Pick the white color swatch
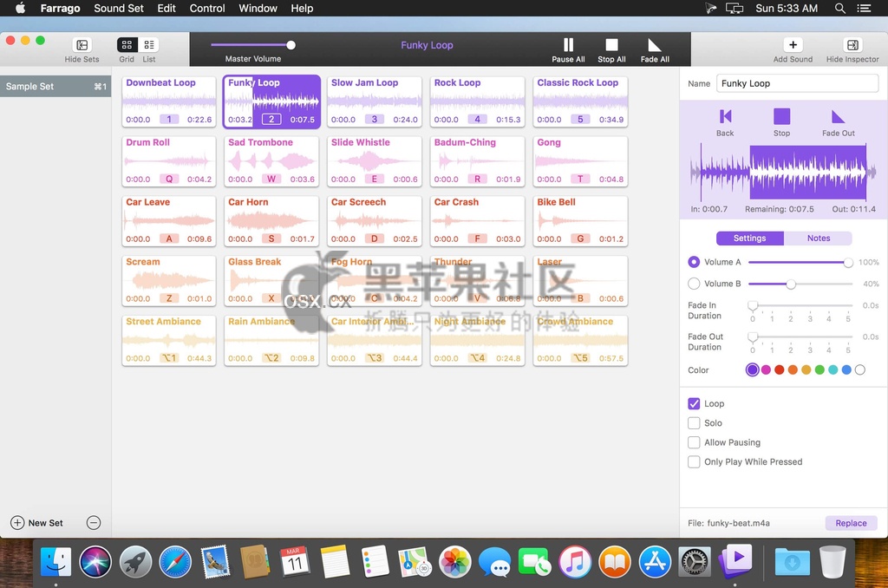This screenshot has width=888, height=588. [860, 370]
